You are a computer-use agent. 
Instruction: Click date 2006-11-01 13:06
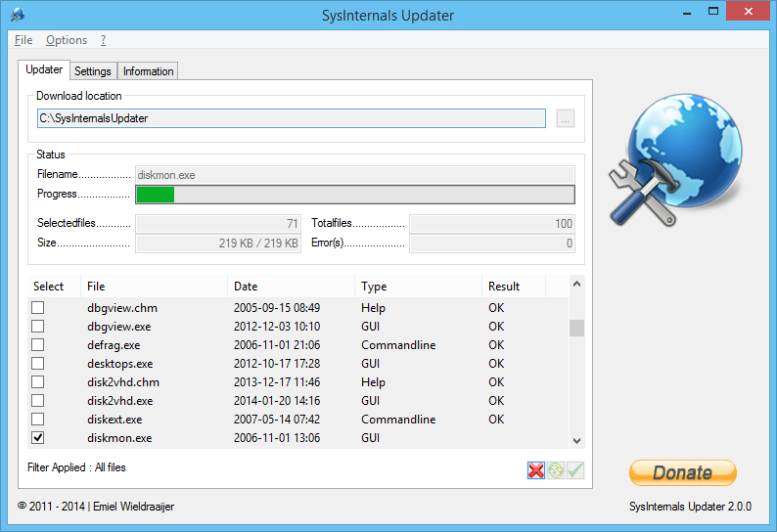tap(277, 438)
